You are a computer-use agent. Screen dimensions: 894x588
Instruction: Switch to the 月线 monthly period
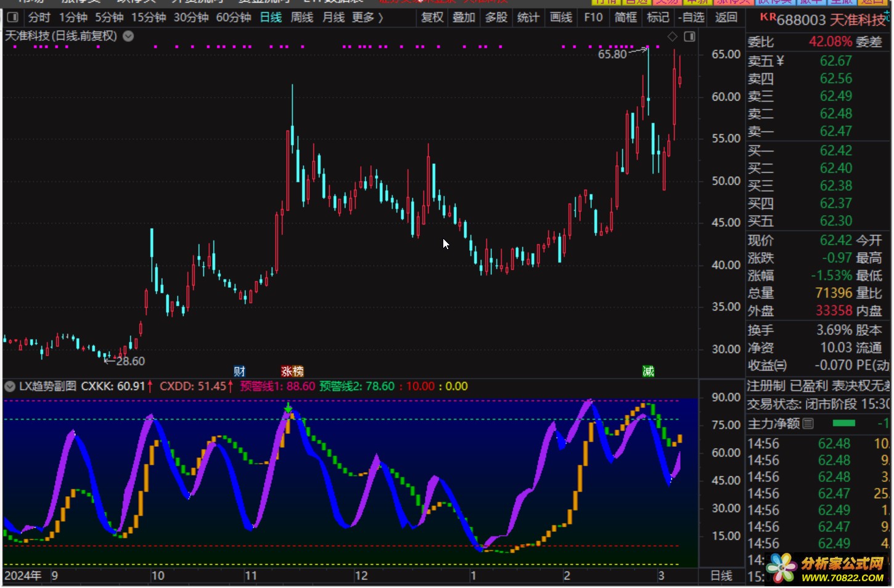click(x=334, y=17)
